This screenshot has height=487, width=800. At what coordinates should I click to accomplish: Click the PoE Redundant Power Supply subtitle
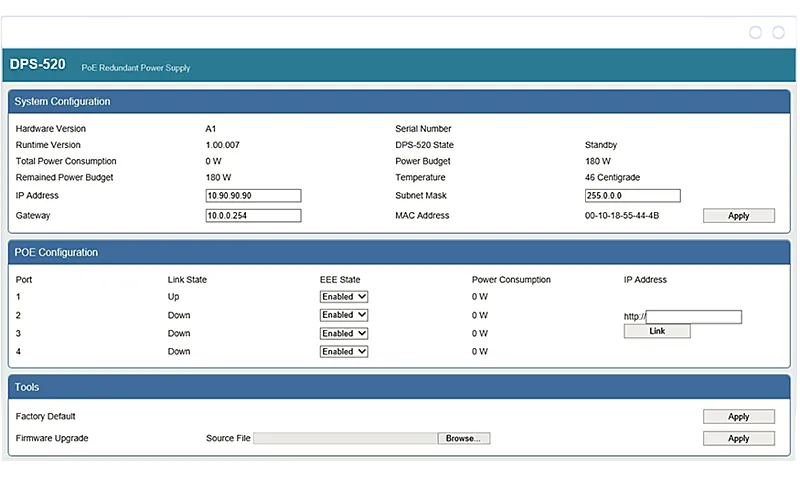click(x=136, y=68)
